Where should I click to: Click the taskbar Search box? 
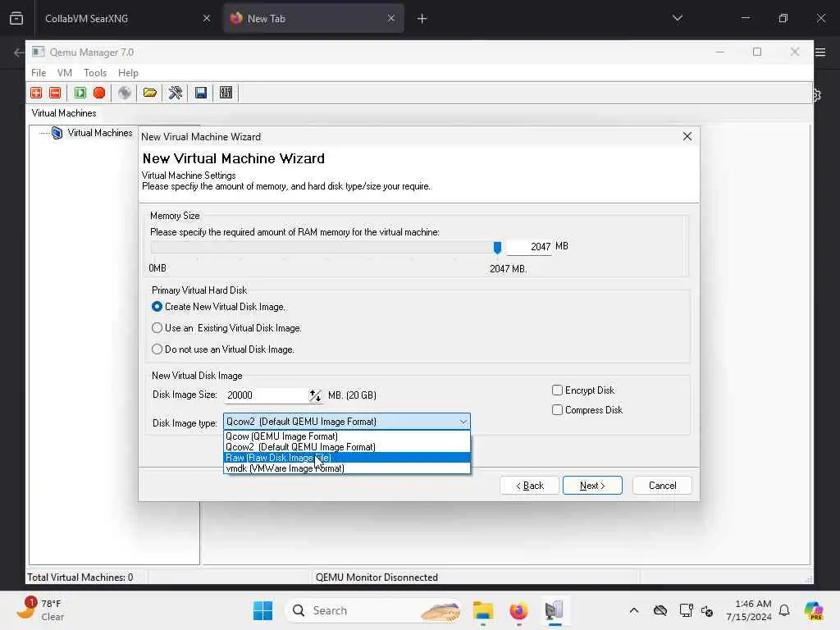tap(375, 610)
